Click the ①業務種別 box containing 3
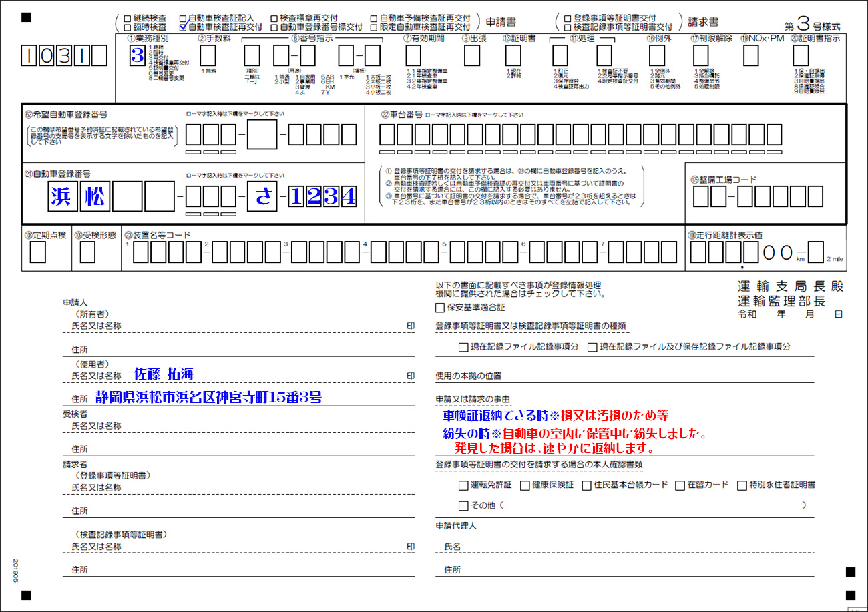Viewport: 868px width, 612px height. point(137,56)
